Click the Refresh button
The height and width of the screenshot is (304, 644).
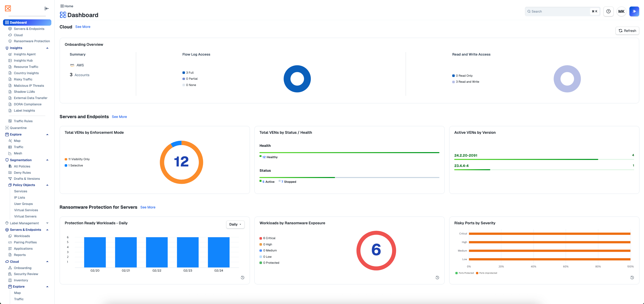point(627,31)
